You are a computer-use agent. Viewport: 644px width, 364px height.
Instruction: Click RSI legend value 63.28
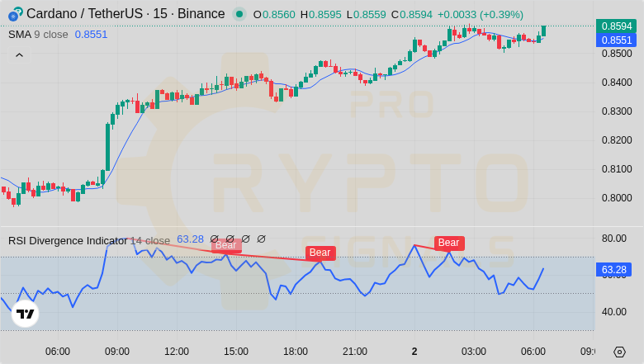[x=190, y=239]
